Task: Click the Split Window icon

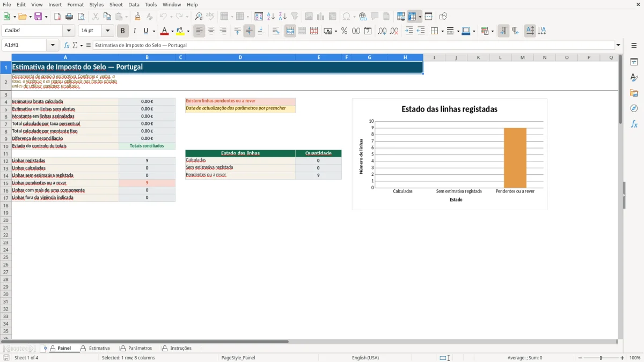Action: click(x=428, y=17)
